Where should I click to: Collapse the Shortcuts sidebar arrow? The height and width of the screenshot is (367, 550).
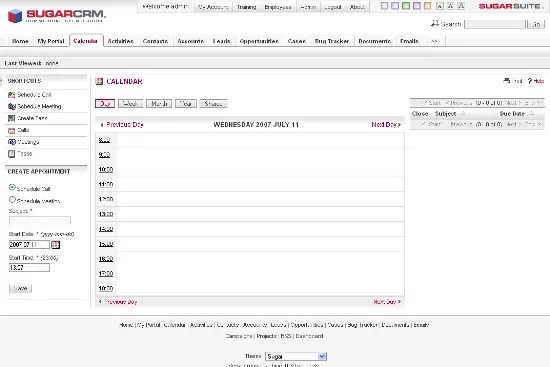click(x=1, y=81)
